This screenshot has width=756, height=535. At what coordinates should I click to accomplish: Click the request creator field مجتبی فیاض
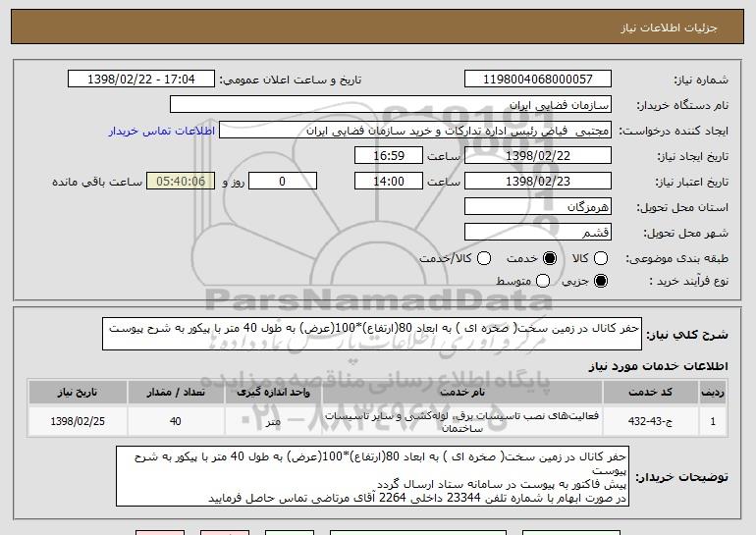[x=415, y=131]
